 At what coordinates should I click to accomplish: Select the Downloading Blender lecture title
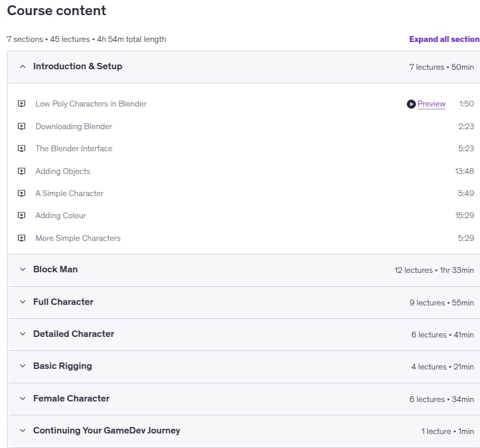pyautogui.click(x=74, y=126)
